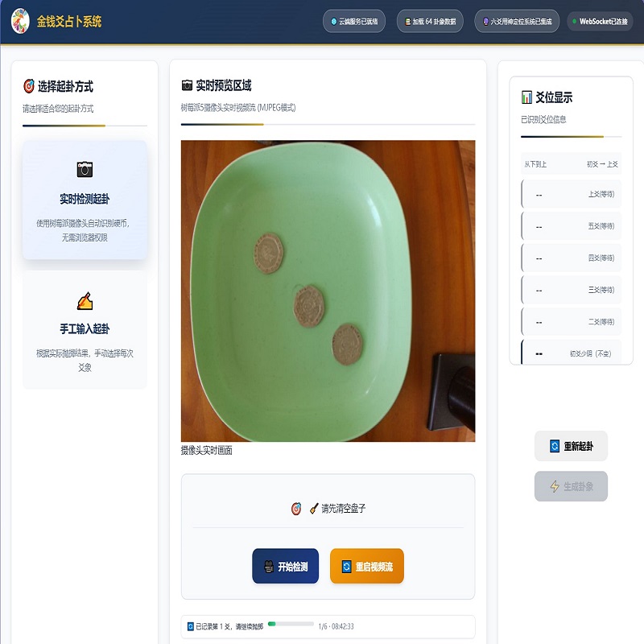Click the 1/6 progress bar

291,624
